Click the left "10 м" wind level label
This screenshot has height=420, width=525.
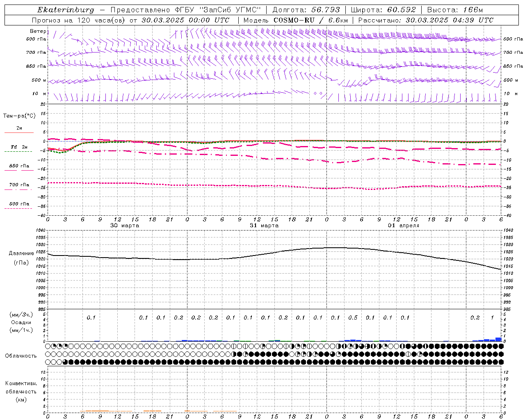pos(39,94)
